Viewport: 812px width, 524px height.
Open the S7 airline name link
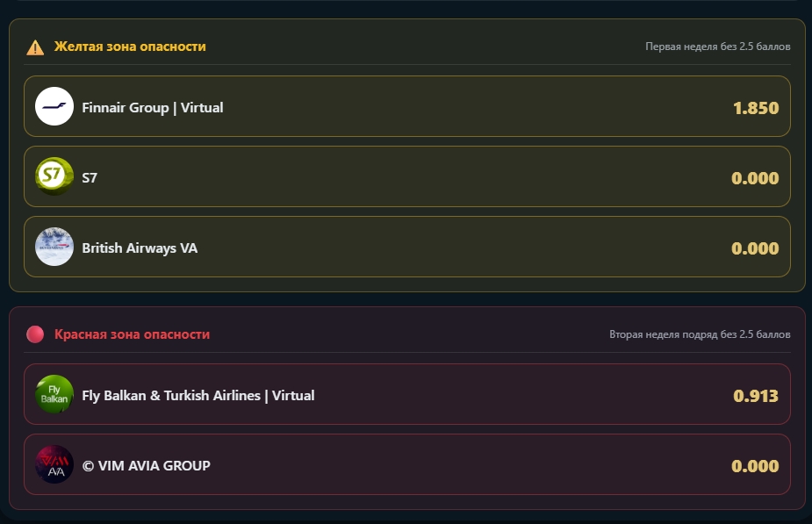[x=90, y=178]
